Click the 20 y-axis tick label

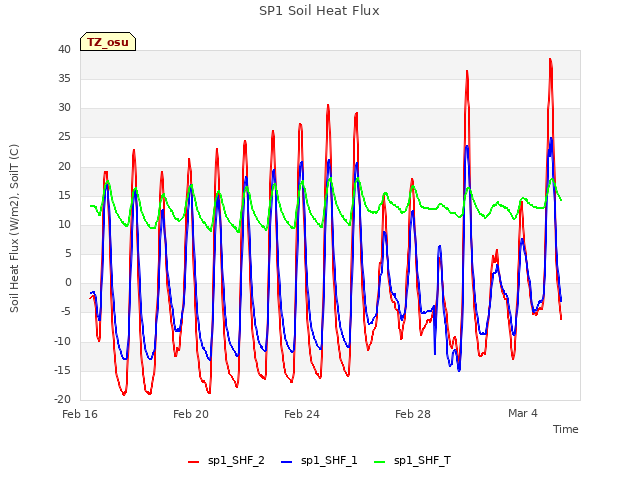[x=64, y=166]
